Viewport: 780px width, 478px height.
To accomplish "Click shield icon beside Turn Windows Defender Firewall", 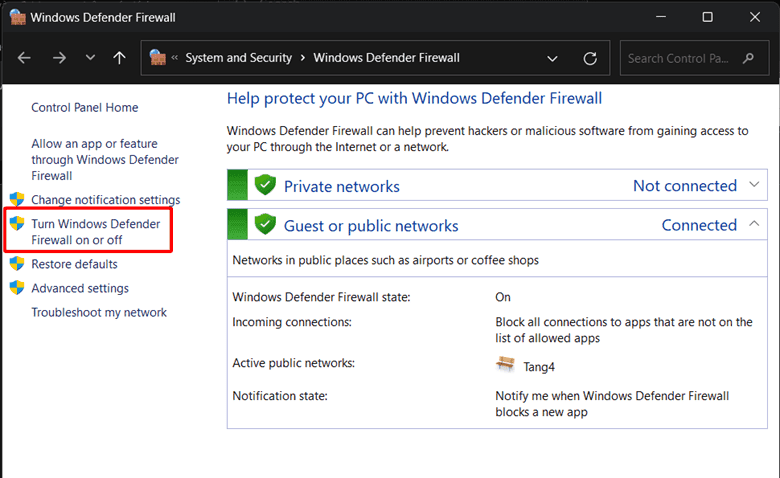I will [x=17, y=223].
